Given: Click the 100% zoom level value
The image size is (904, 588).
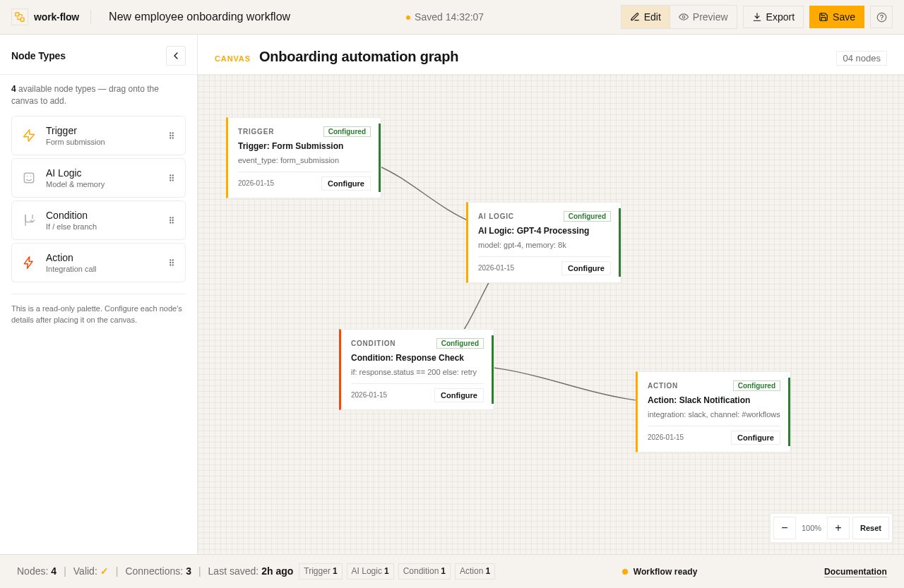Looking at the screenshot, I should 811,528.
